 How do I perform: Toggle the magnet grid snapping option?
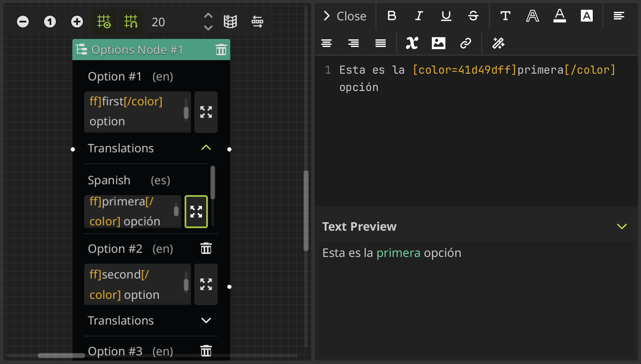pos(131,21)
